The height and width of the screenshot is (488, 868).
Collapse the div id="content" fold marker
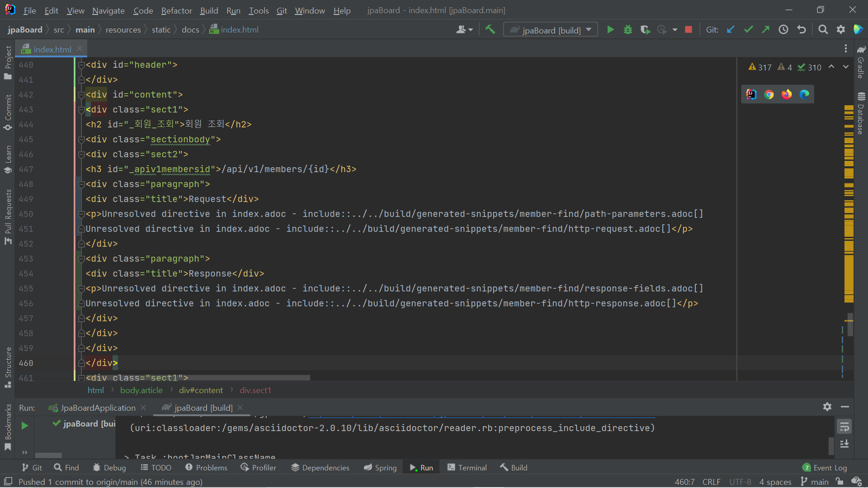(81, 95)
